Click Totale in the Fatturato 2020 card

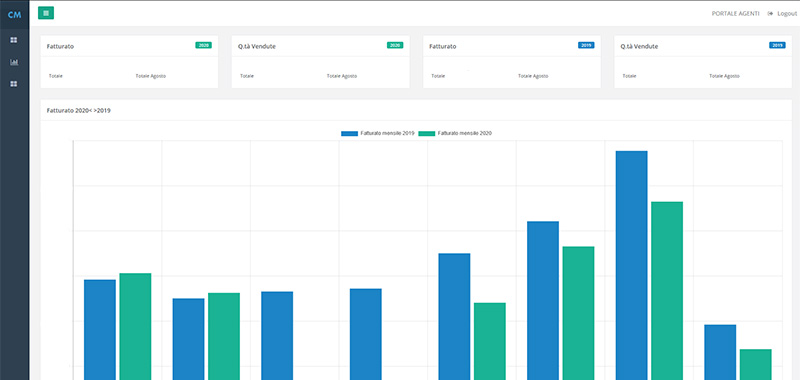coord(56,76)
